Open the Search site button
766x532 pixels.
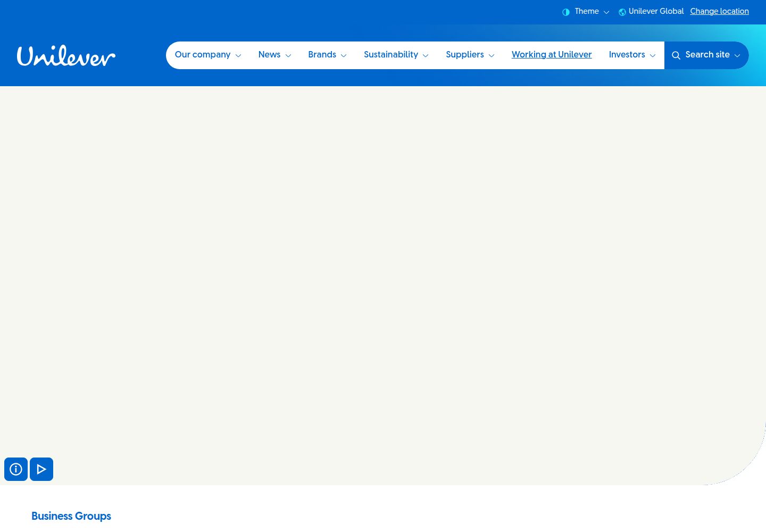click(x=706, y=55)
